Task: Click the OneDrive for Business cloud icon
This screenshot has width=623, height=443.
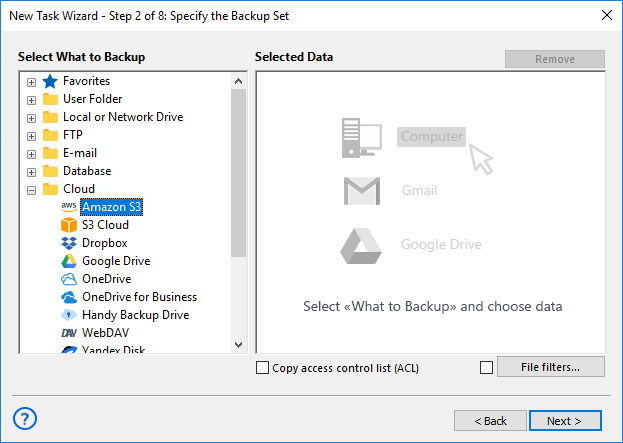Action: pyautogui.click(x=69, y=297)
